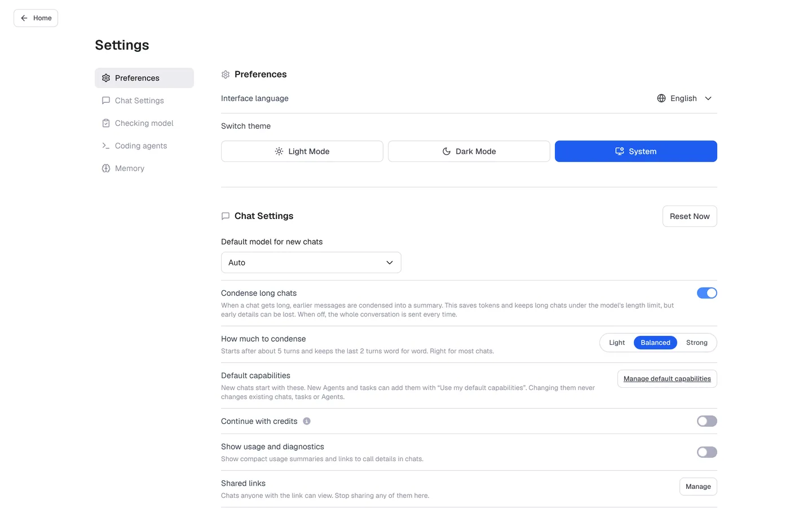Click the sun icon in Light Mode
This screenshot has width=812, height=508.
click(279, 151)
